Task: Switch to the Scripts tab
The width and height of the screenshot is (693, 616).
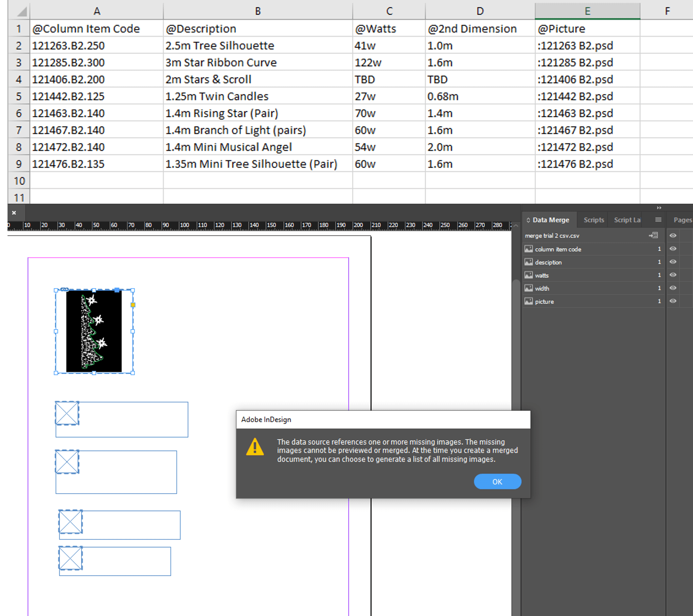Action: 593,220
